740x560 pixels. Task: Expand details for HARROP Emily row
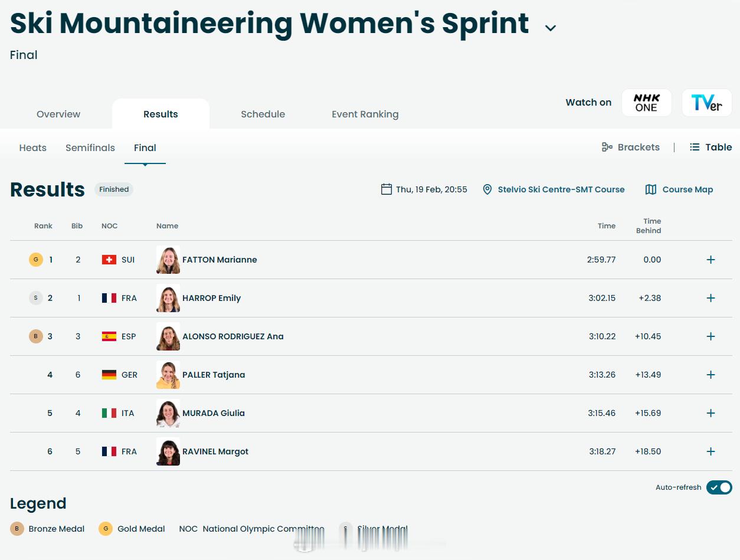710,298
